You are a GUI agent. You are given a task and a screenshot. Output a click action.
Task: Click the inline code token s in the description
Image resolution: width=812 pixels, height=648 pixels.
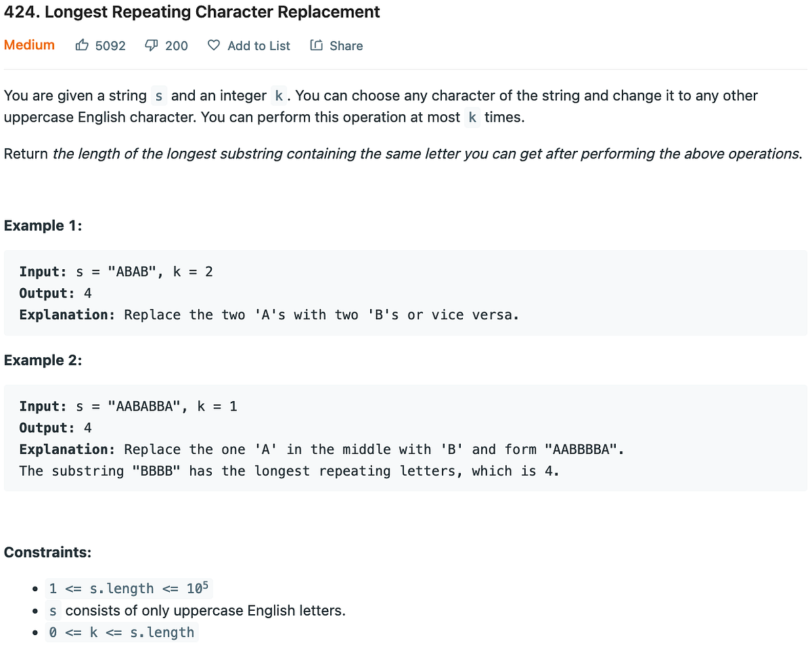(158, 95)
